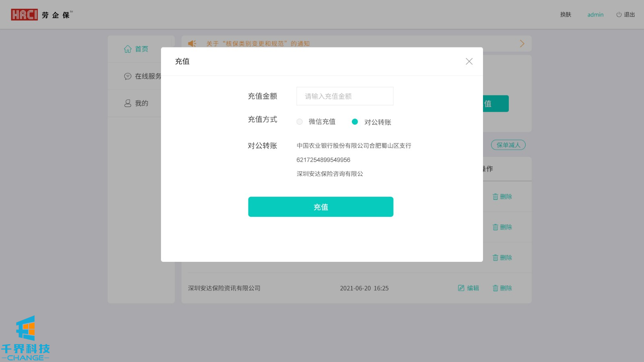Image resolution: width=644 pixels, height=362 pixels.
Task: Click the 保单减人 pill button
Action: pyautogui.click(x=508, y=145)
